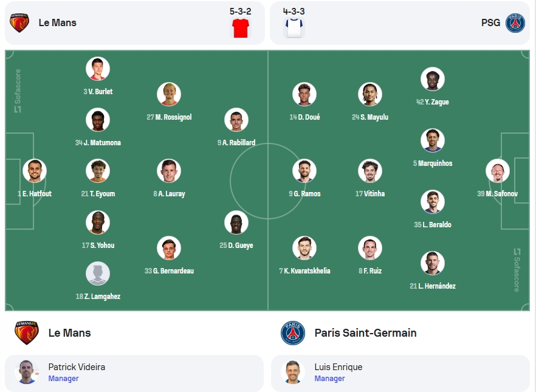
Task: View D. Doué player details
Action: tap(304, 101)
